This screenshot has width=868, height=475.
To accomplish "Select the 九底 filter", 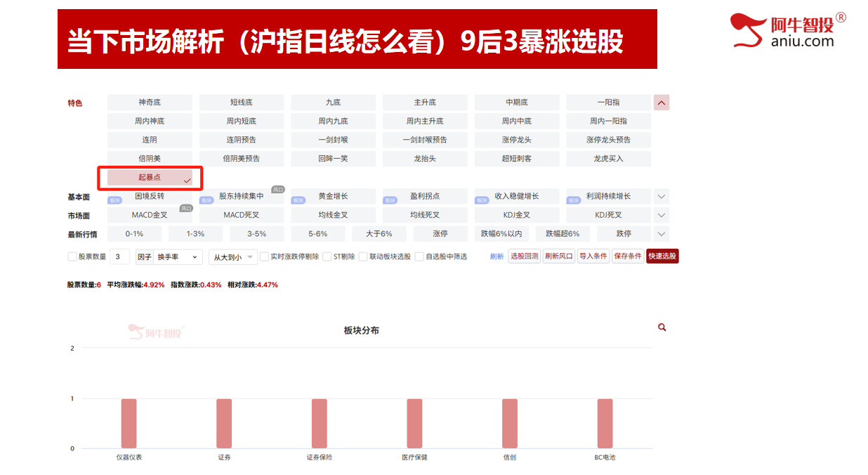I will [333, 103].
